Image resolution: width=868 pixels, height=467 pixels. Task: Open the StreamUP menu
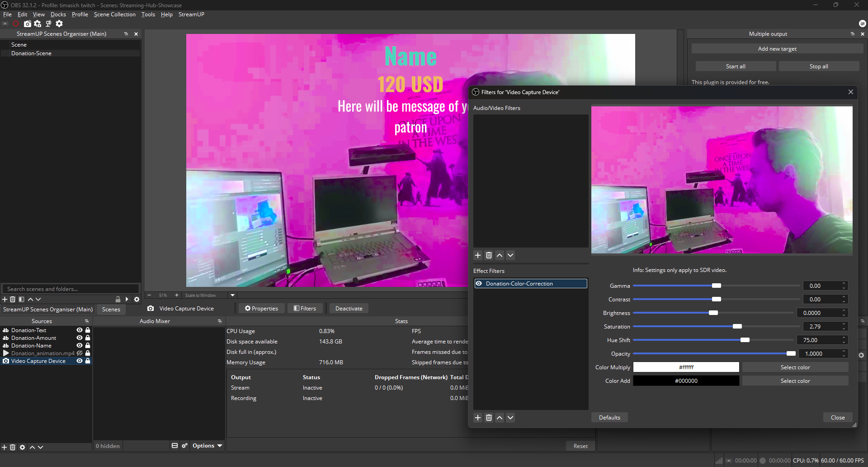click(x=191, y=14)
